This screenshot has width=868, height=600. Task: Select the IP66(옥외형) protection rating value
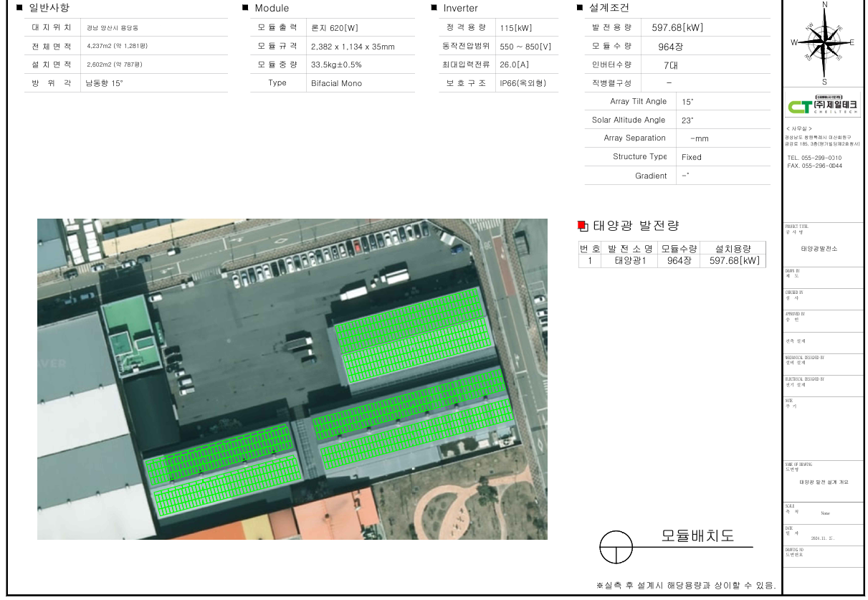pyautogui.click(x=523, y=83)
